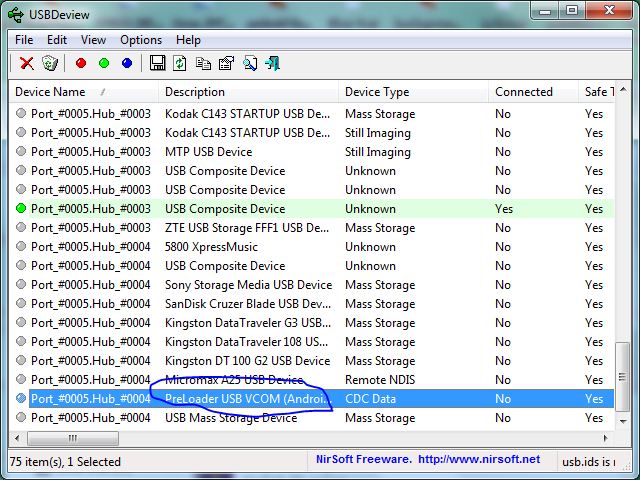The image size is (640, 480).
Task: Click the floppy disk save icon
Action: [x=157, y=63]
